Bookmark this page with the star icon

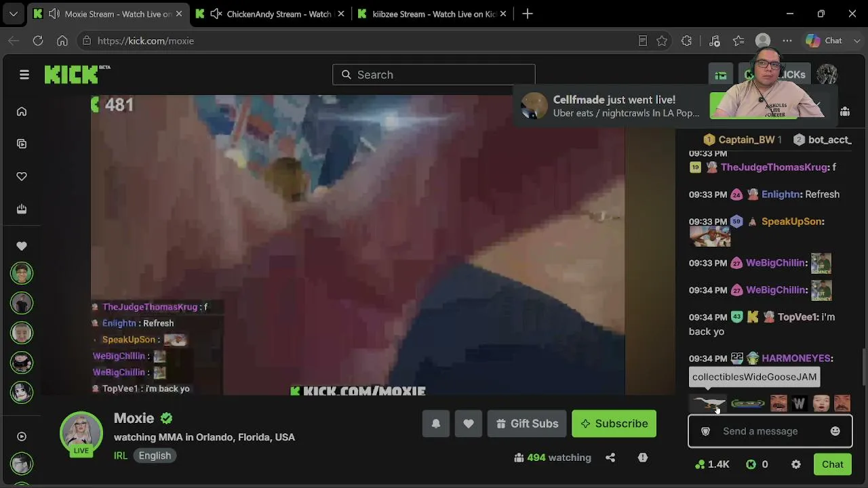click(x=662, y=41)
